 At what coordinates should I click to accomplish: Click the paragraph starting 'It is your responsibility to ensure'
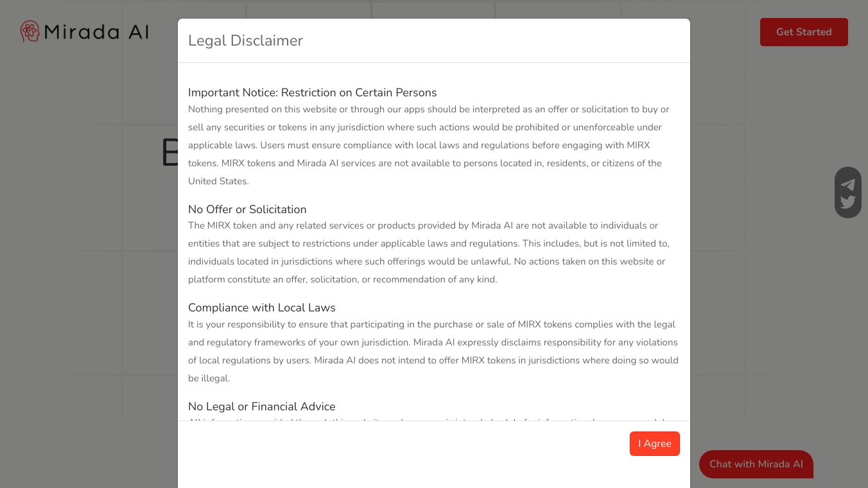coord(433,351)
